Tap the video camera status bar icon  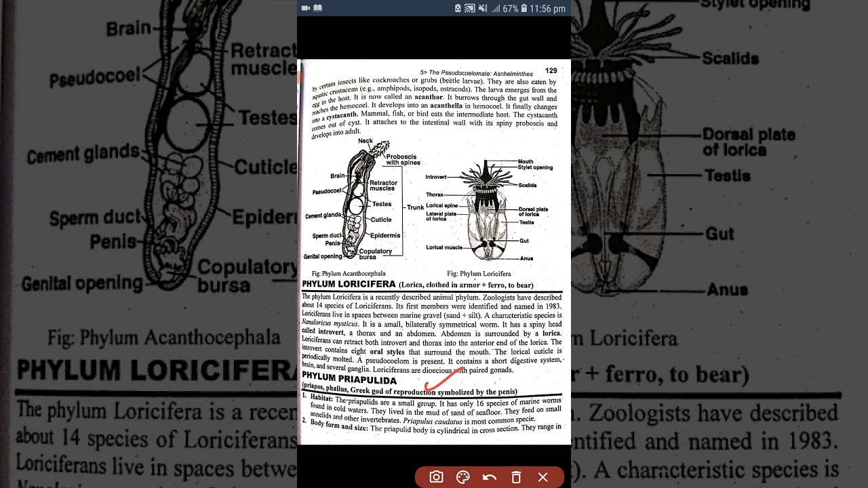pos(306,8)
